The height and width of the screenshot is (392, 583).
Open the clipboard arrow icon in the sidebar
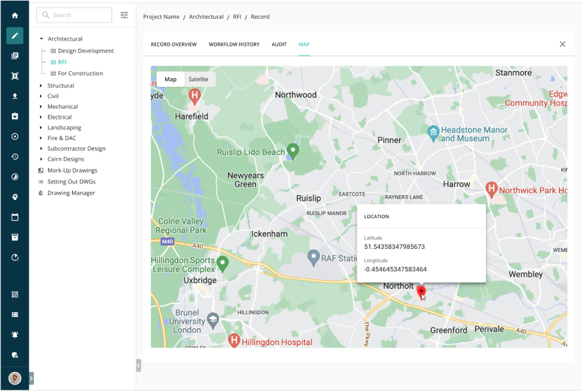[15, 116]
